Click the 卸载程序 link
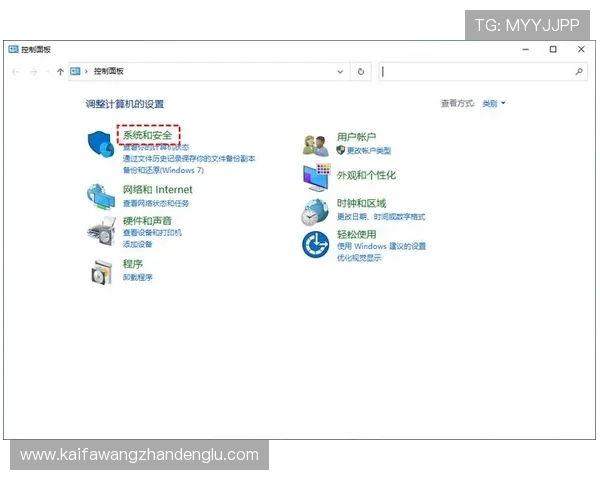 pos(137,277)
